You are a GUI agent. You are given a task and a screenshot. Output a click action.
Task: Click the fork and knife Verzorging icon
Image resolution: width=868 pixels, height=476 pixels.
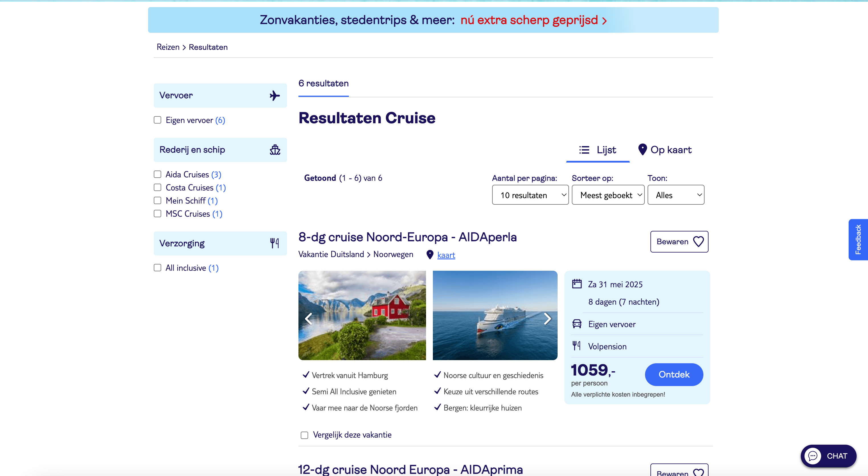click(275, 243)
